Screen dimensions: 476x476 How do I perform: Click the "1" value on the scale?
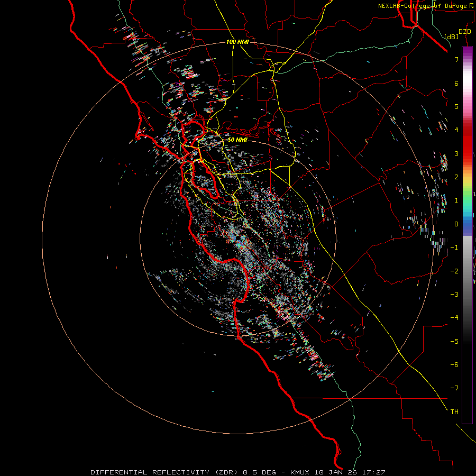[x=456, y=200]
